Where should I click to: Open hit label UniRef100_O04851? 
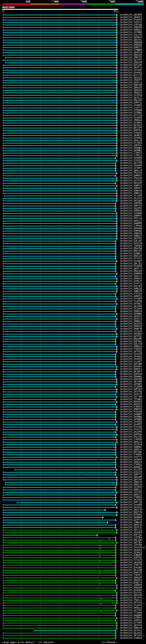pyautogui.click(x=131, y=123)
